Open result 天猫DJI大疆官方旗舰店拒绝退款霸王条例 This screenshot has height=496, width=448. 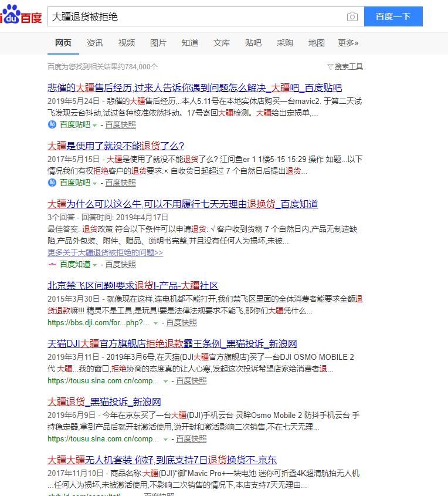pyautogui.click(x=172, y=343)
